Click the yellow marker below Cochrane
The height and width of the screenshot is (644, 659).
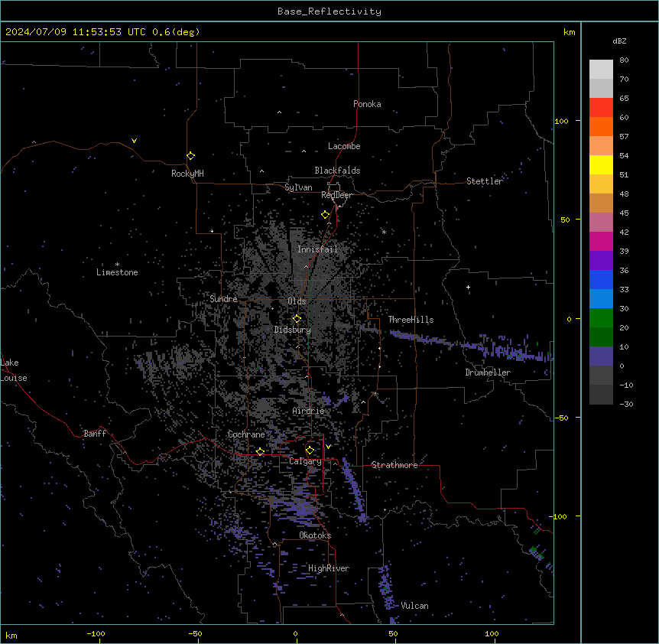tap(260, 451)
